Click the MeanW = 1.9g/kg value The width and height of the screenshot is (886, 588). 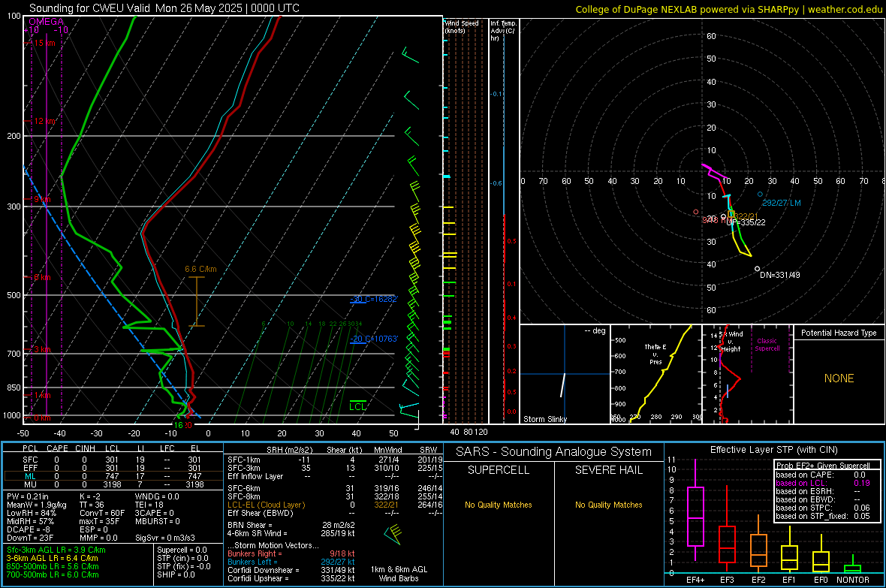[x=37, y=505]
